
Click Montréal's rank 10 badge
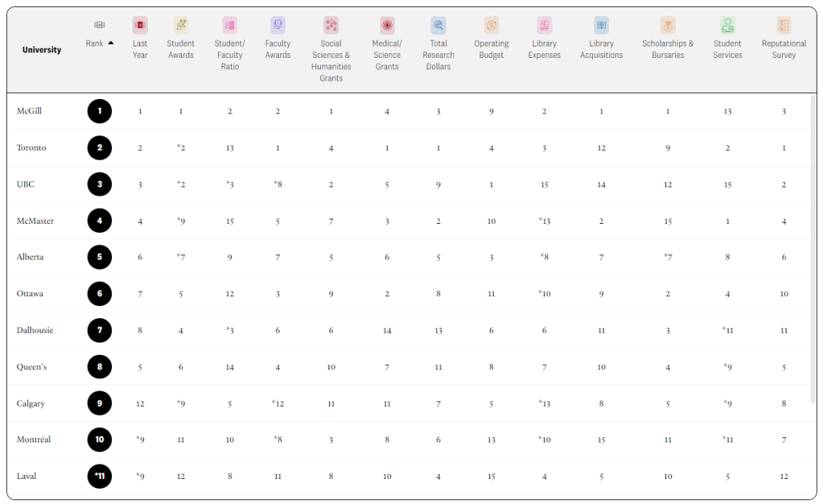pos(100,439)
